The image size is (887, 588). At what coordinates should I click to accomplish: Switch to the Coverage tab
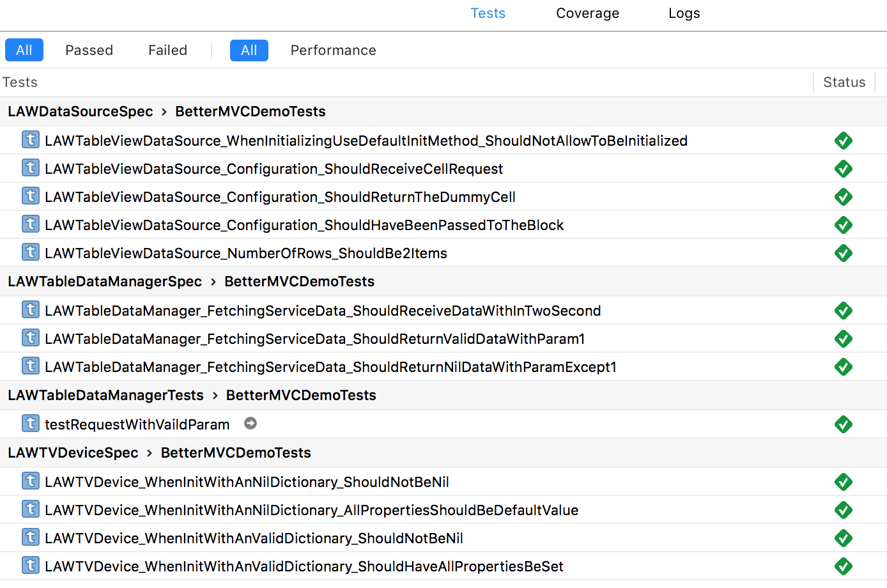click(x=587, y=13)
